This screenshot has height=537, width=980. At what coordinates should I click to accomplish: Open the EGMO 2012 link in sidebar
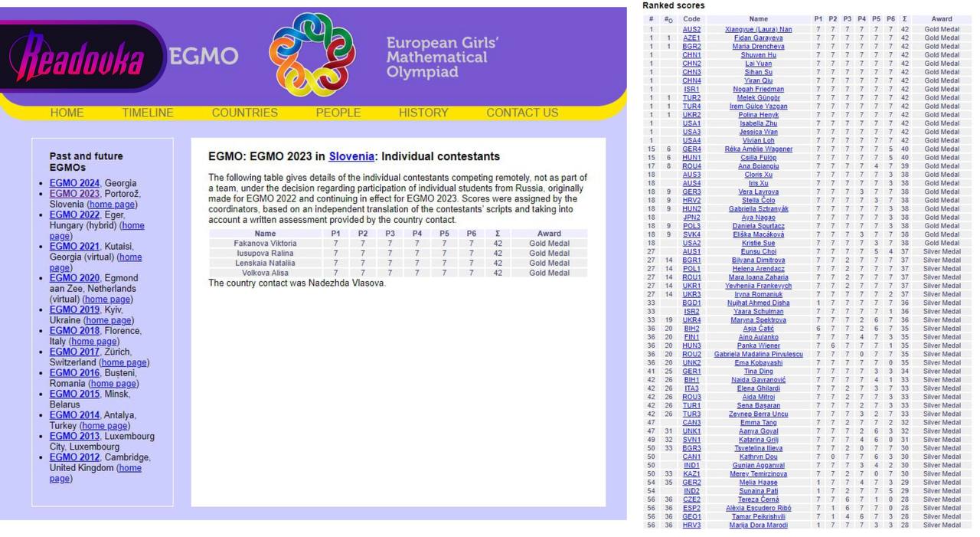[x=74, y=457]
